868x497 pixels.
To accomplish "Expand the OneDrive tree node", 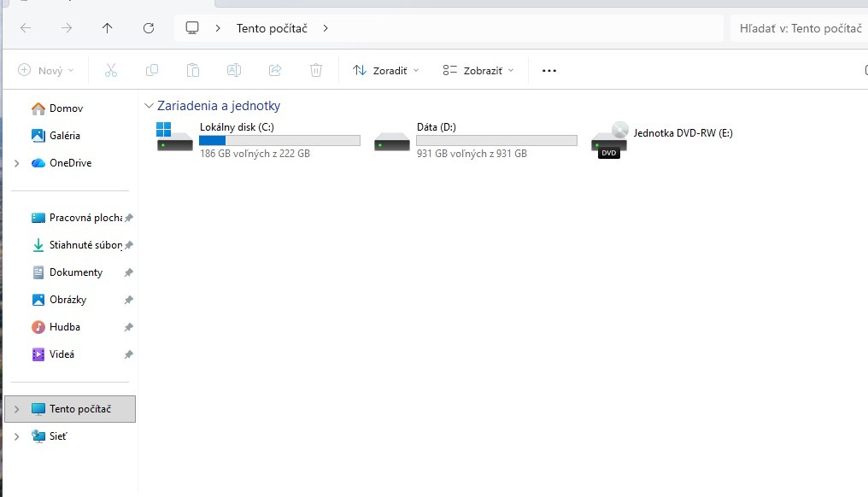I will point(16,163).
